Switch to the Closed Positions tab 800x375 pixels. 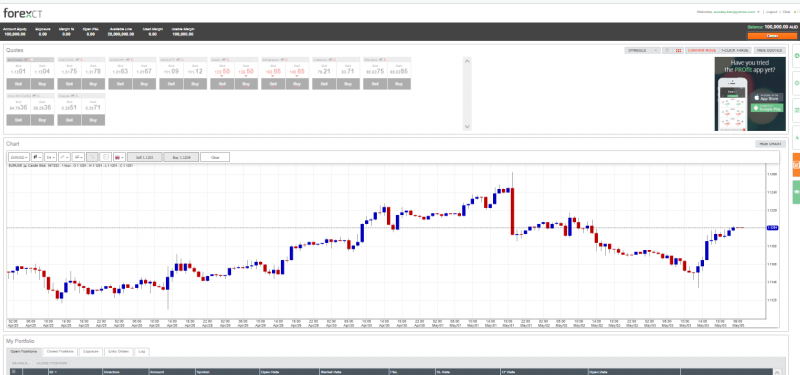click(x=61, y=352)
